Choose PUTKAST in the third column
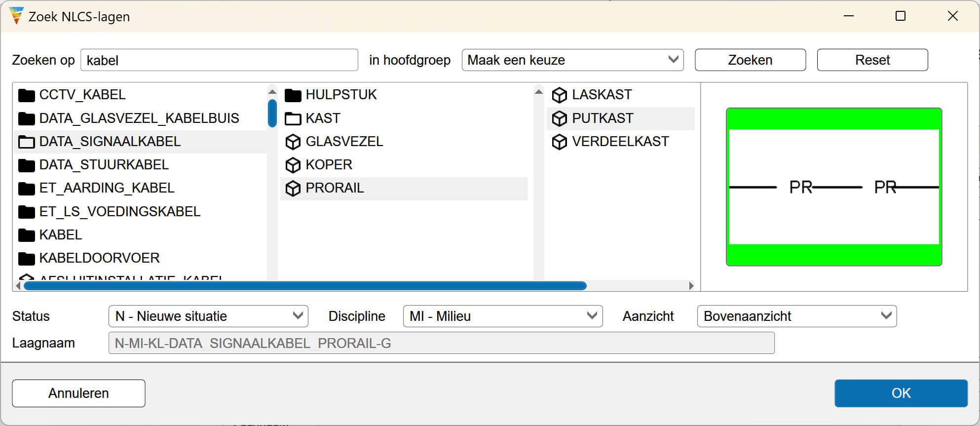 click(602, 118)
